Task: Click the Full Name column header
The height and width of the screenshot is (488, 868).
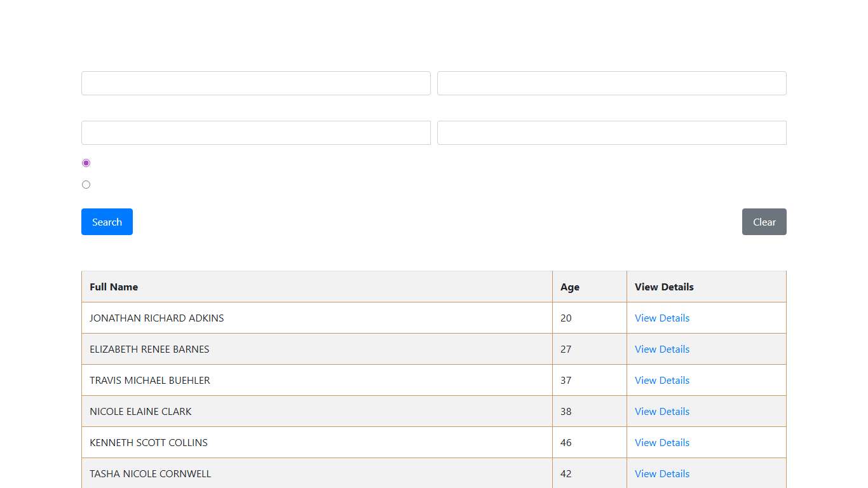Action: point(114,287)
